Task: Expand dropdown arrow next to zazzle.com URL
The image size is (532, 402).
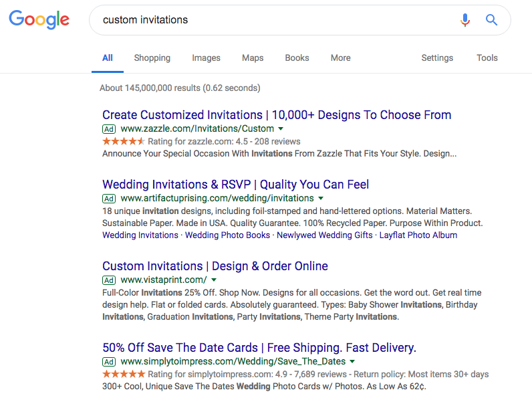Action: [281, 128]
